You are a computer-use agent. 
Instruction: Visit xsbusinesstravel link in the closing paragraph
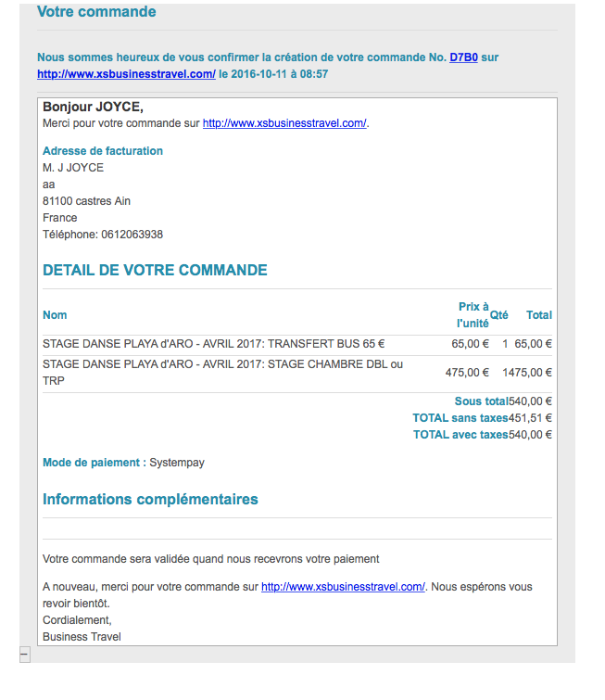(343, 587)
